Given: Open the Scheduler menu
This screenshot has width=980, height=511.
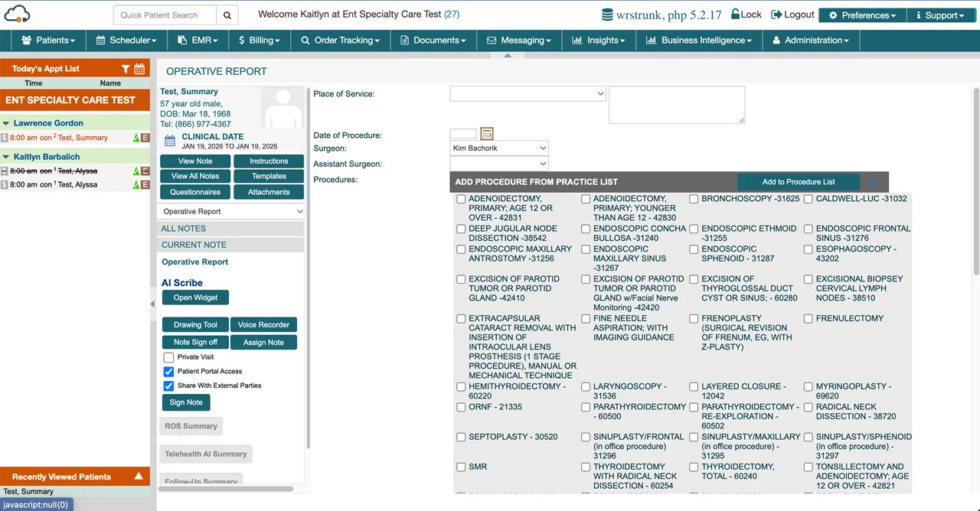Looking at the screenshot, I should coord(126,41).
